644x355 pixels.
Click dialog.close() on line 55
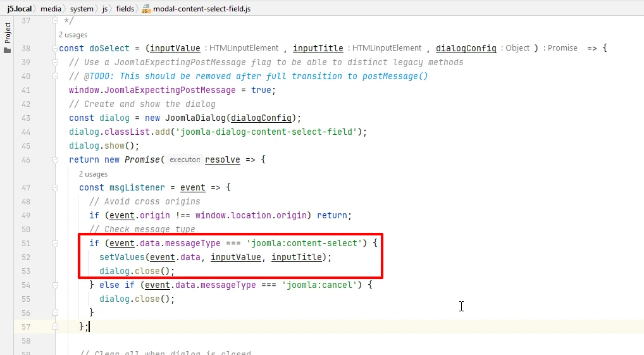tap(137, 299)
